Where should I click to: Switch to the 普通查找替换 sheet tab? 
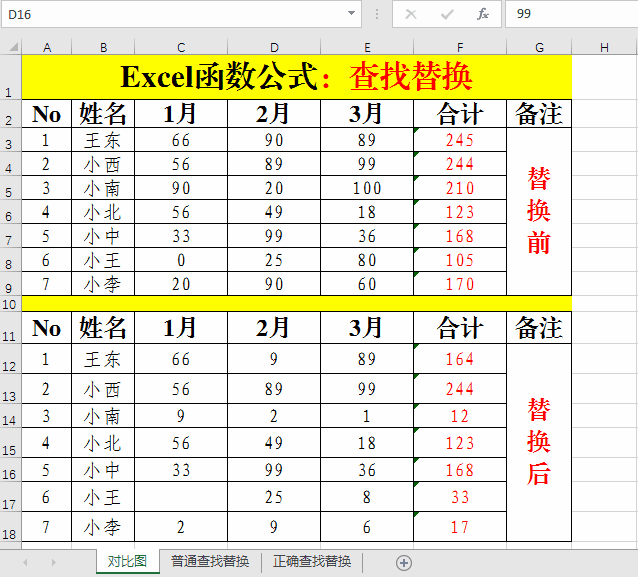pyautogui.click(x=210, y=562)
